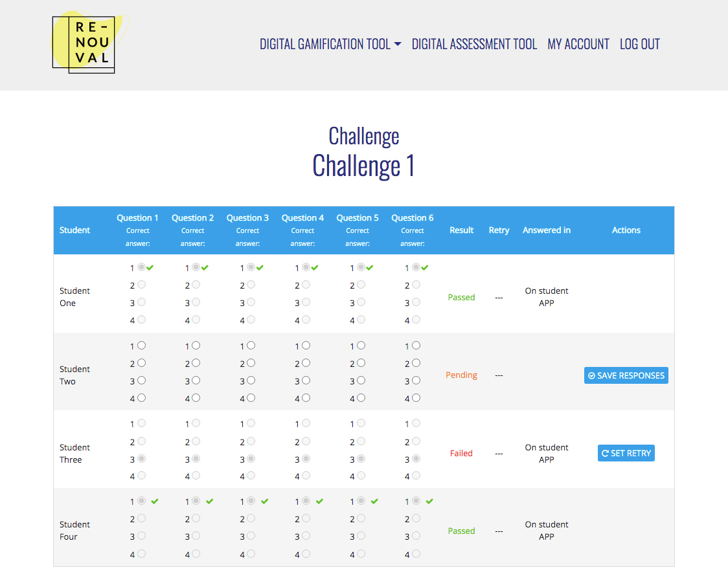The width and height of the screenshot is (728, 587).
Task: Click green checkmark in Student Four's Question 6
Action: coord(429,501)
